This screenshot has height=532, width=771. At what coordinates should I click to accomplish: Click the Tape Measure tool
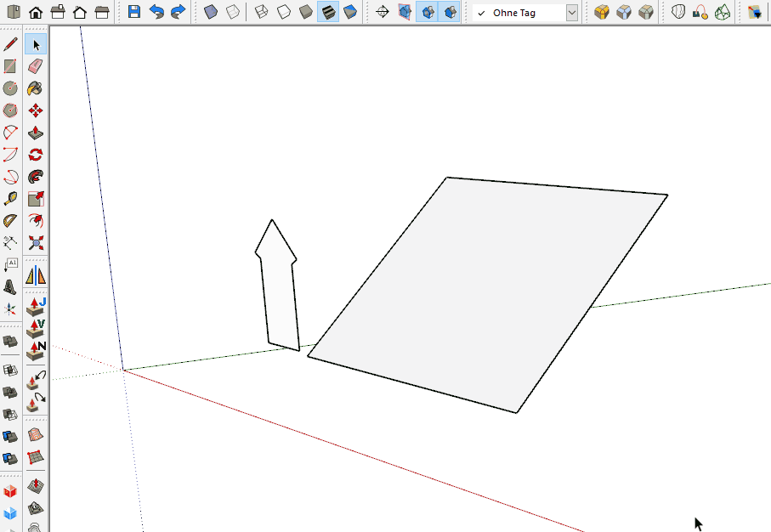(11, 199)
